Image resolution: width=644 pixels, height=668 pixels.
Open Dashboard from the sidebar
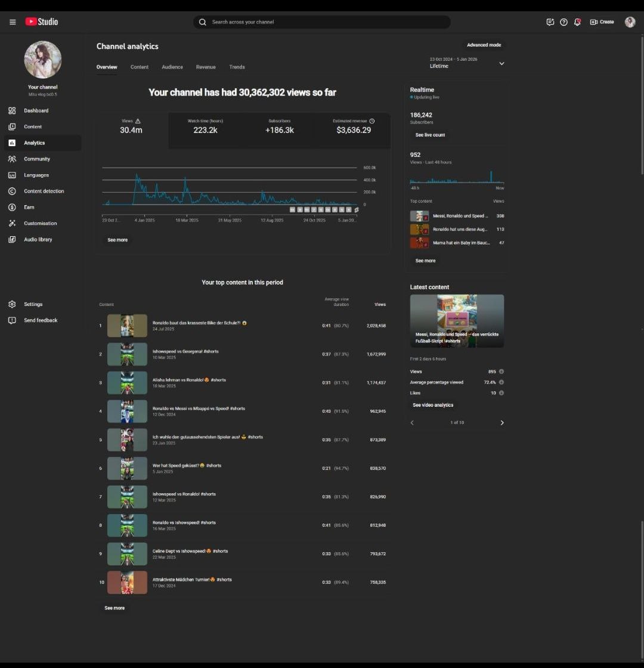(36, 111)
